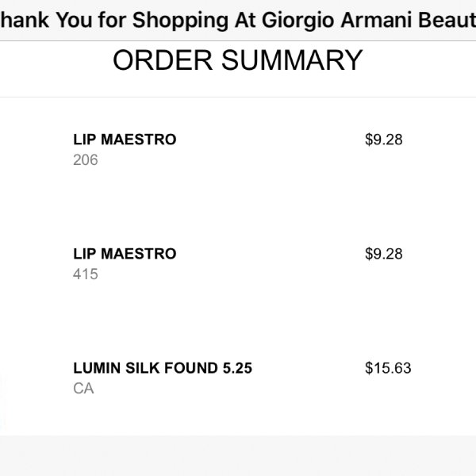Click the gray footer area below the items
Screen dimensions: 476x476
238,455
